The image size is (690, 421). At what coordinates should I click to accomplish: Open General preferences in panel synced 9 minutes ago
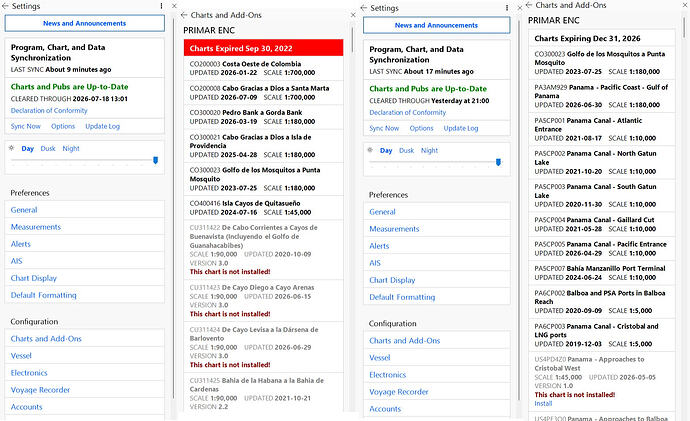click(x=84, y=210)
